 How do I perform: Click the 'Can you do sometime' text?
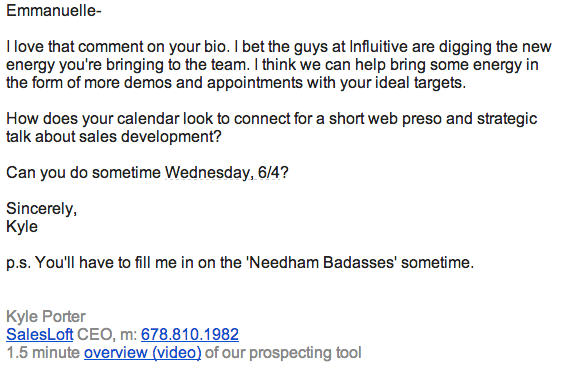84,172
